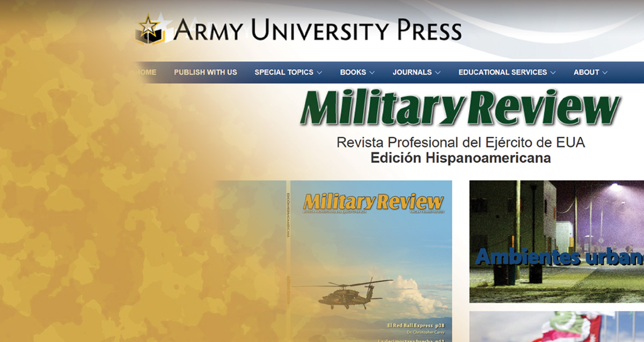Open the Home menu item
The width and height of the screenshot is (644, 342).
[x=145, y=72]
